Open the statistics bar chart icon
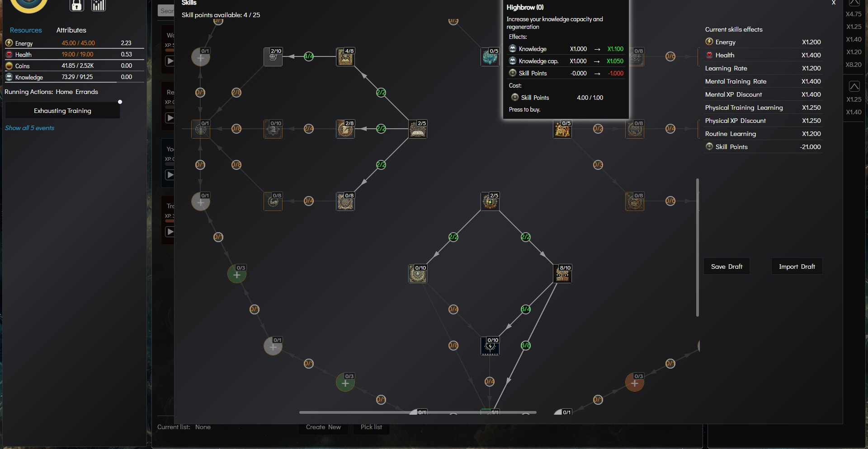The height and width of the screenshot is (449, 868). click(98, 5)
